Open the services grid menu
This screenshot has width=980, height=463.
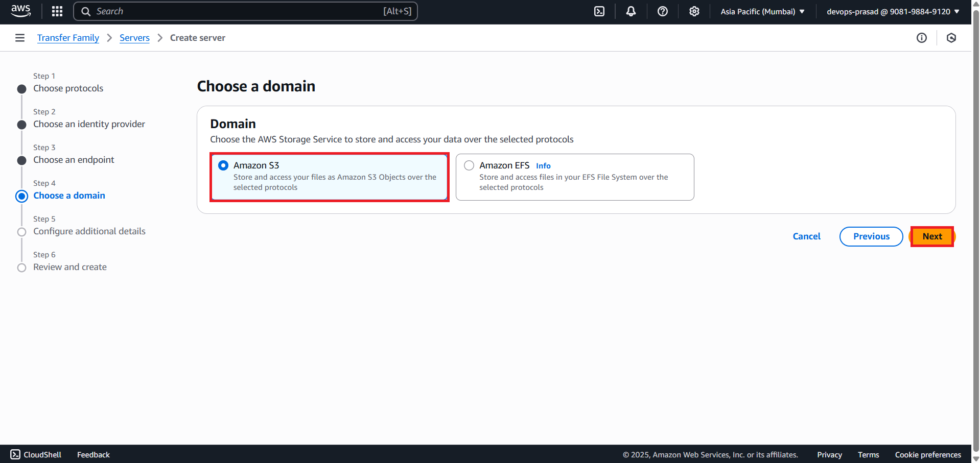(57, 11)
